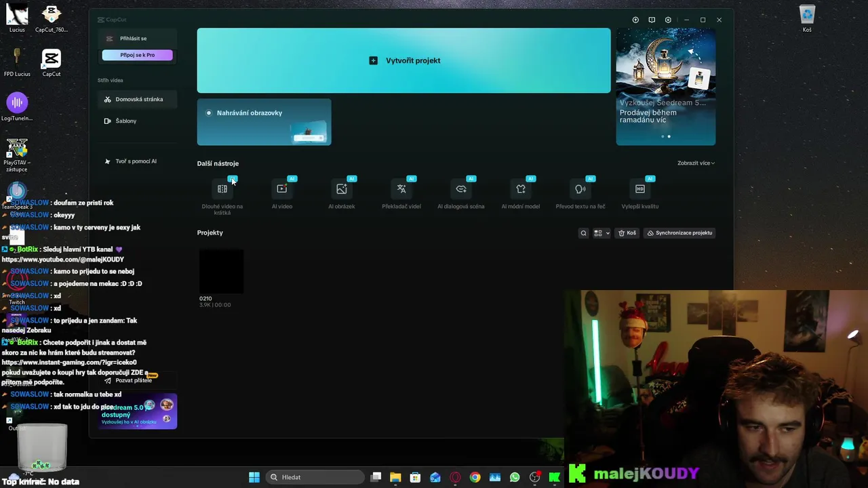This screenshot has width=868, height=488.
Task: Open Outlook from taskbar
Action: click(435, 477)
